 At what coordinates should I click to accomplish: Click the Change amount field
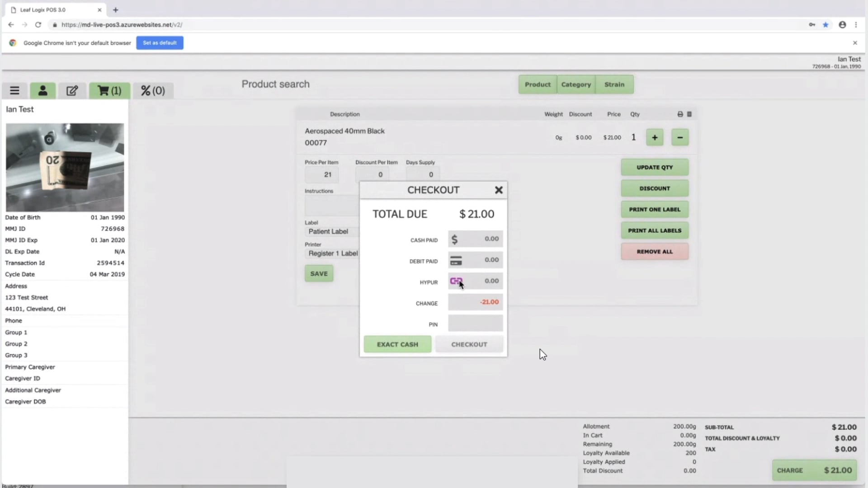coord(475,302)
